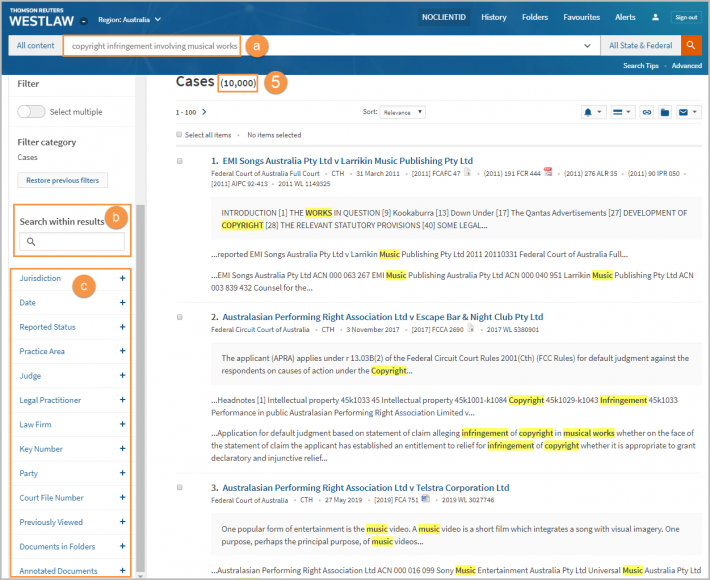
Task: Click the Sign out button
Action: (x=686, y=17)
